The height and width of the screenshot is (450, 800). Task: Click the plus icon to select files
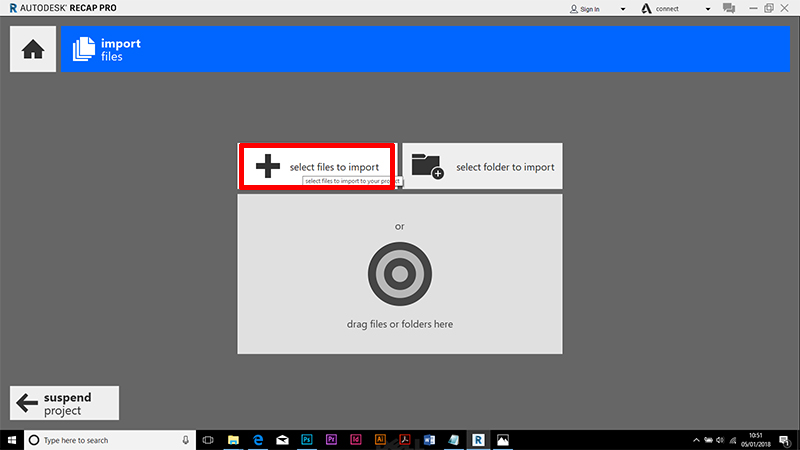(267, 167)
